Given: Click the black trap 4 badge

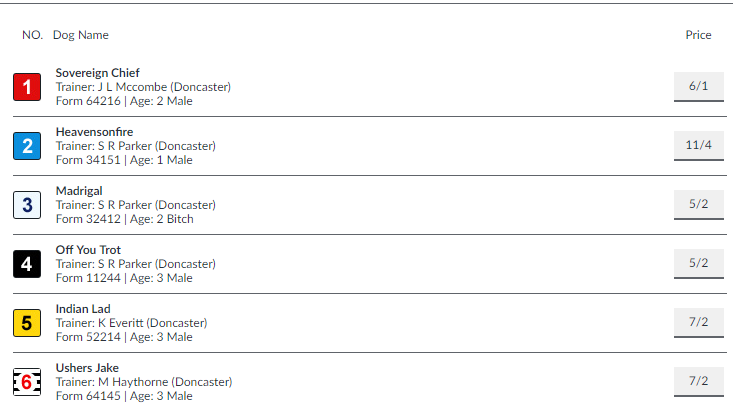Looking at the screenshot, I should click(x=27, y=264).
